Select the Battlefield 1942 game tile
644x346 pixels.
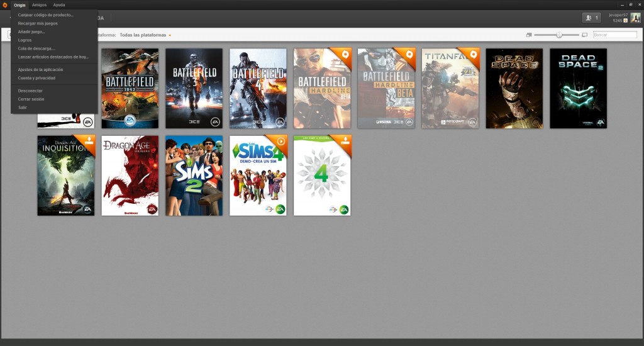130,88
